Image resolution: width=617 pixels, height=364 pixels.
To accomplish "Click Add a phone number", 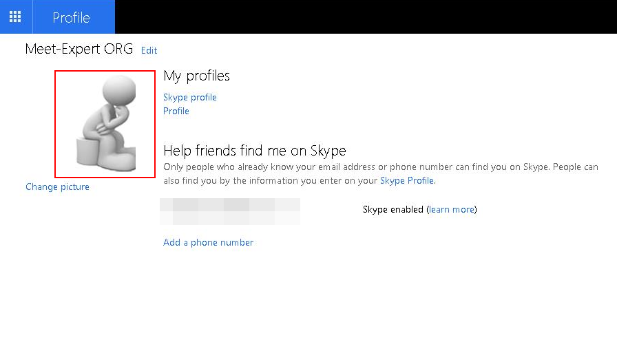I will point(208,242).
